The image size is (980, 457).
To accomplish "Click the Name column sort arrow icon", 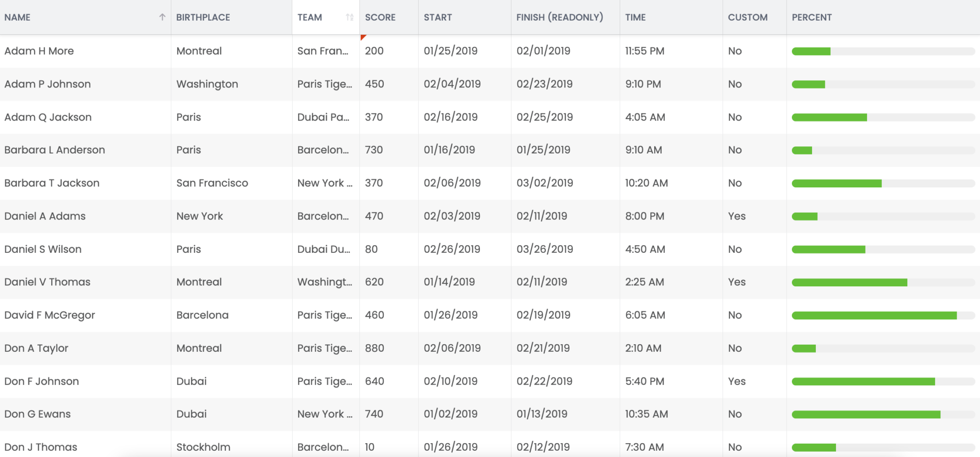I will click(162, 17).
